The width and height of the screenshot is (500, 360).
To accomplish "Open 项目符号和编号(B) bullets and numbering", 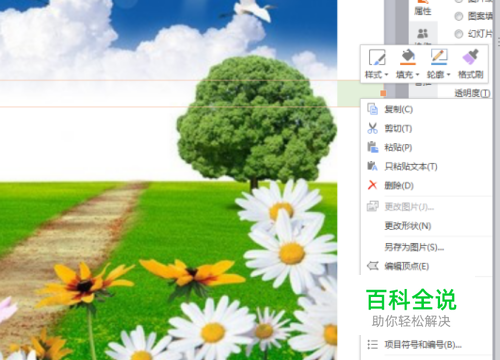I will click(x=427, y=344).
